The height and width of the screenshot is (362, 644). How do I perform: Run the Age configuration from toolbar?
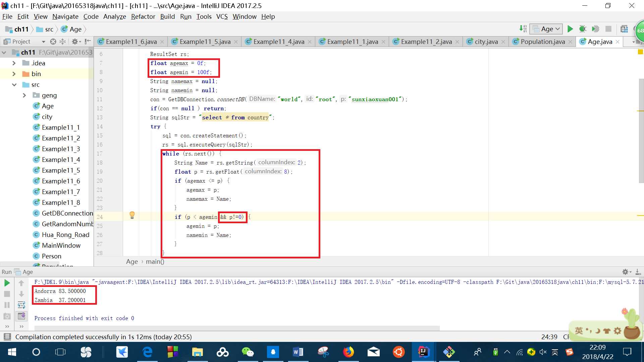pos(570,29)
